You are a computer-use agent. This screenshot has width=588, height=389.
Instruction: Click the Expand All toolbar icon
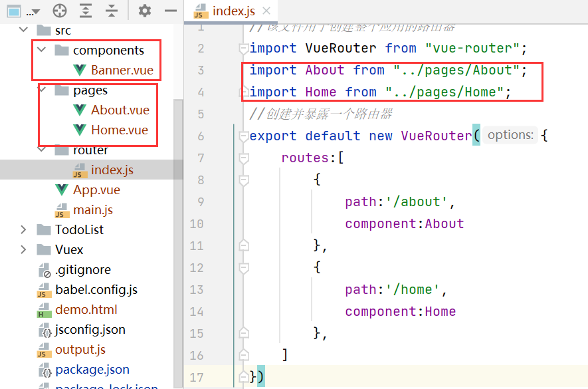pos(86,11)
